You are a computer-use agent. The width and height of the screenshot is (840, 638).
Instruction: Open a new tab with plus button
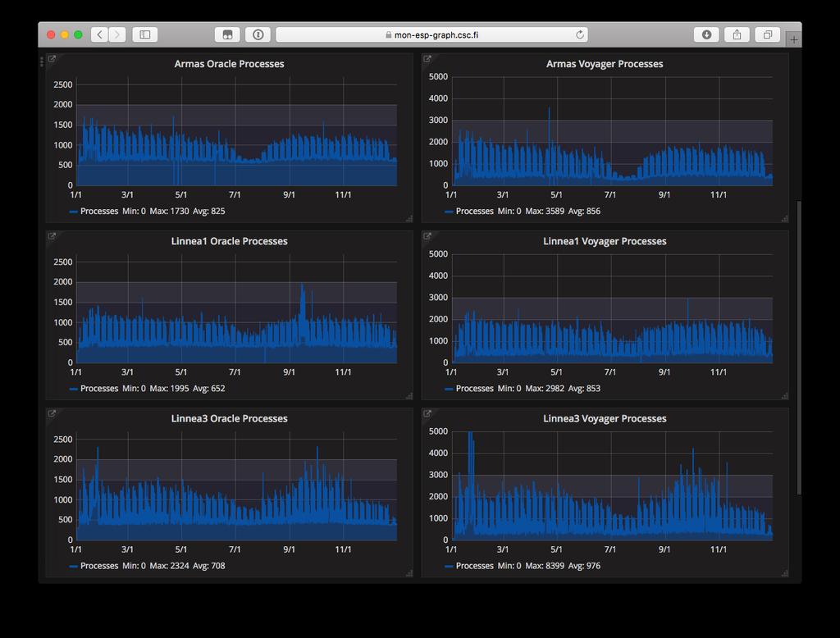pyautogui.click(x=794, y=39)
